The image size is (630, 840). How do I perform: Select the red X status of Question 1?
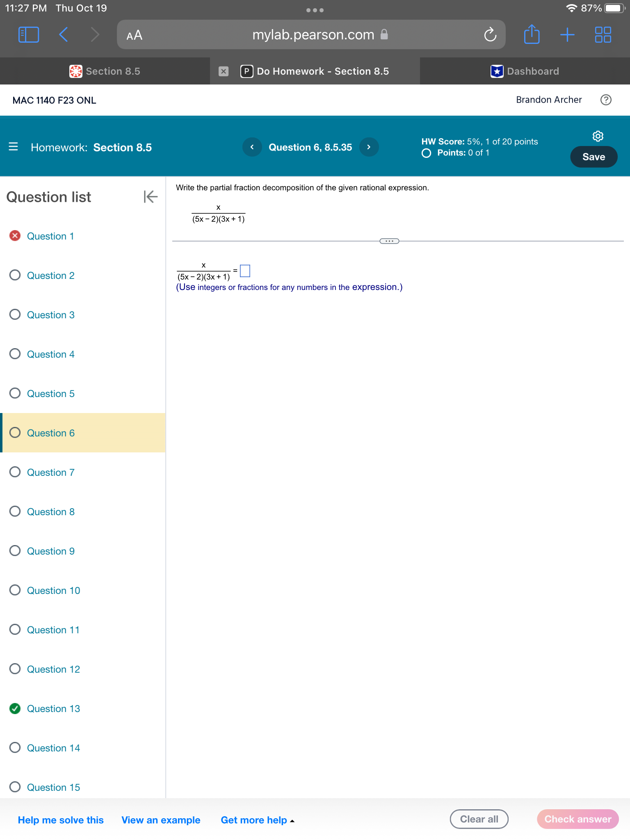click(15, 236)
